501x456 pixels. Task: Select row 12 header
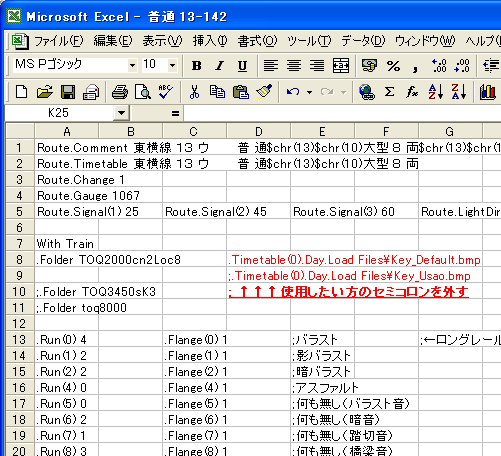20,323
